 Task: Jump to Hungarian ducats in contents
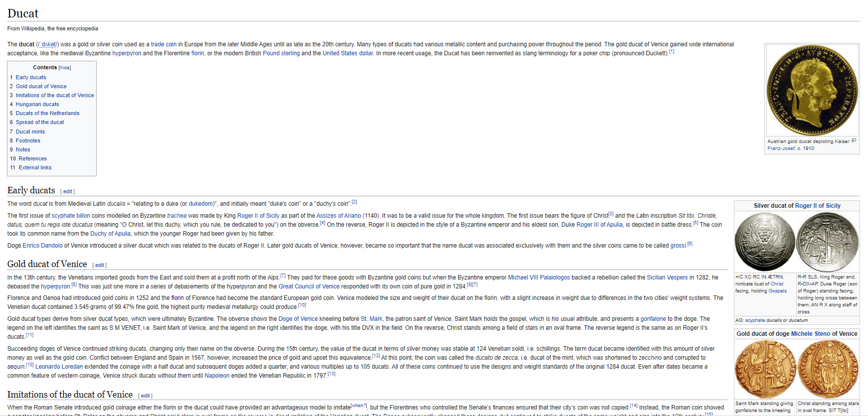pyautogui.click(x=37, y=104)
